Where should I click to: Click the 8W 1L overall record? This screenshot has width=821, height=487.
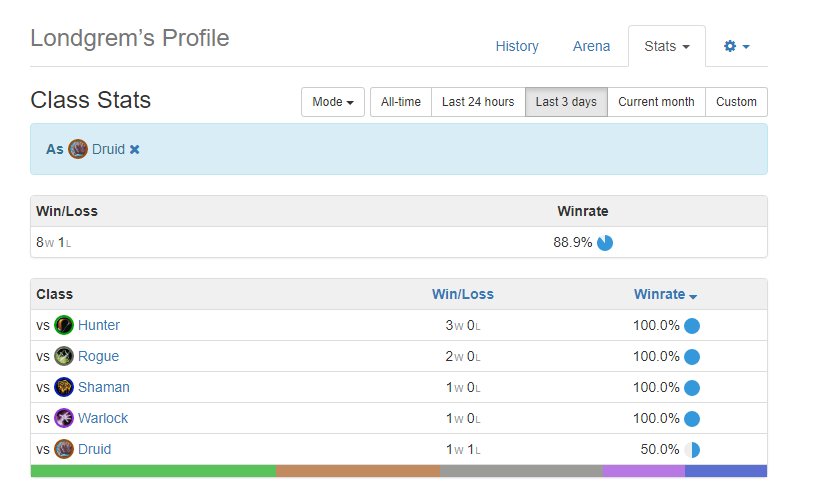53,242
